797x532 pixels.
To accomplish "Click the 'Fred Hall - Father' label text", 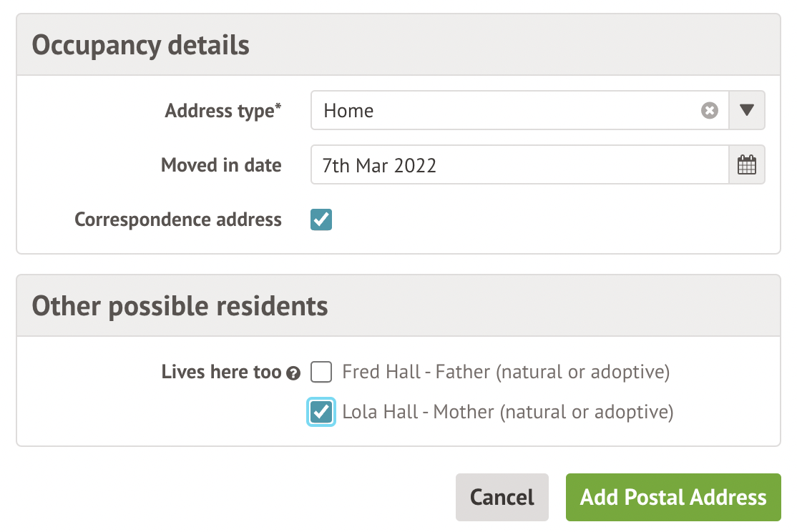I will pos(505,373).
